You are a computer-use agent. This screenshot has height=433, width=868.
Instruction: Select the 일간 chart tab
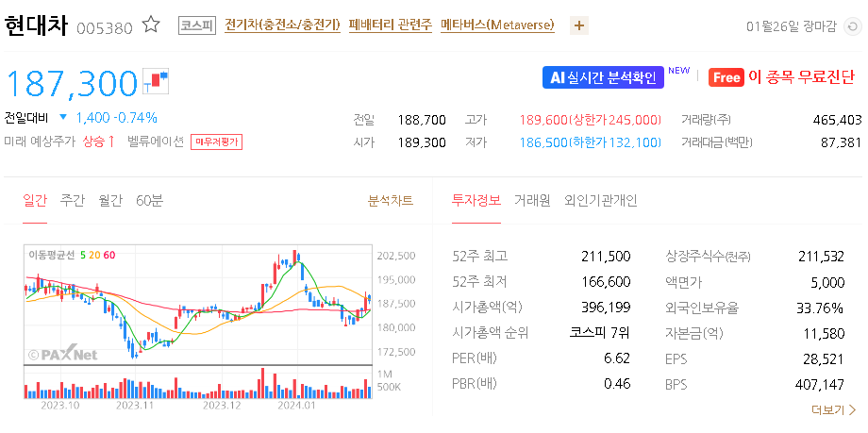[x=35, y=200]
